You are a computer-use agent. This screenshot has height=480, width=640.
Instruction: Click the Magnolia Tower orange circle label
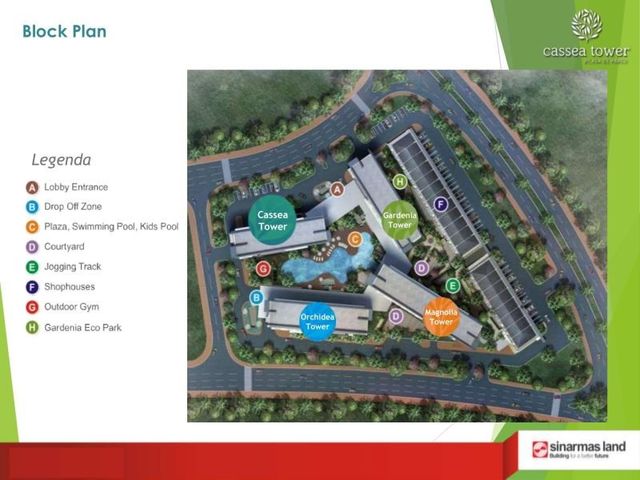click(x=441, y=317)
